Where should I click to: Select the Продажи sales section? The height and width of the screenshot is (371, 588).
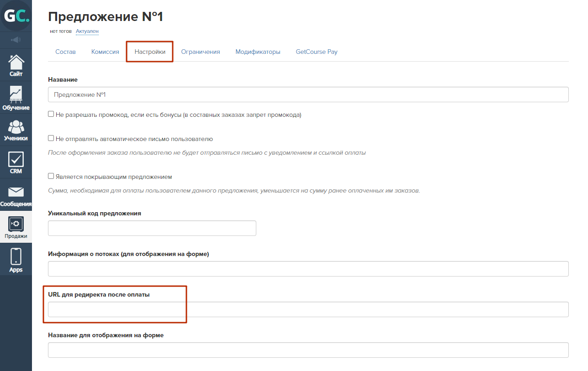coord(16,227)
